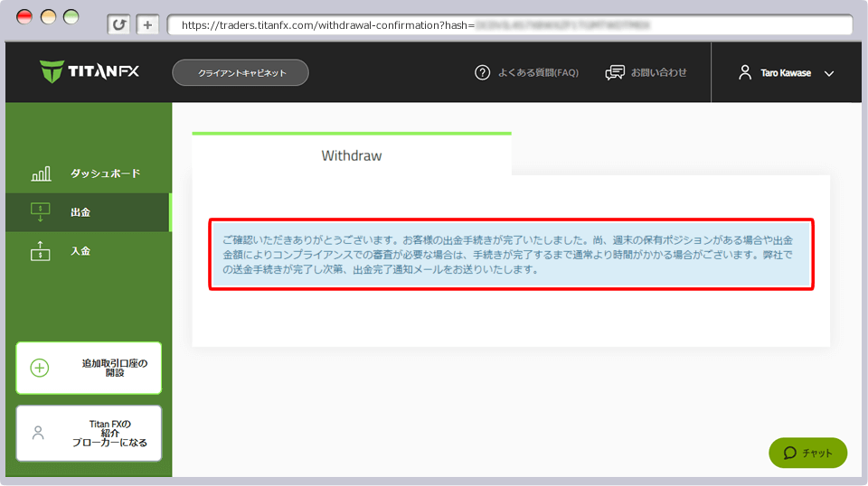This screenshot has height=486, width=868.
Task: Open the お問い合わせ contact link
Action: click(x=658, y=72)
